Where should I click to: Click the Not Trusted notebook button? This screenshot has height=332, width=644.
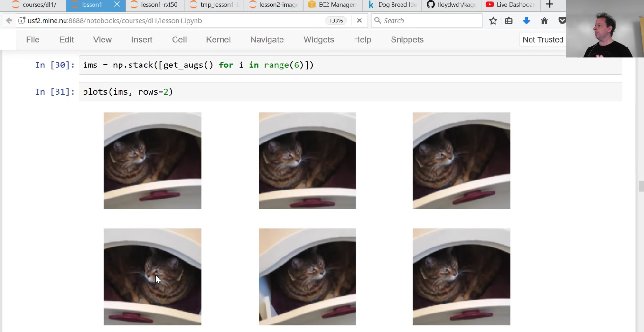pyautogui.click(x=542, y=40)
